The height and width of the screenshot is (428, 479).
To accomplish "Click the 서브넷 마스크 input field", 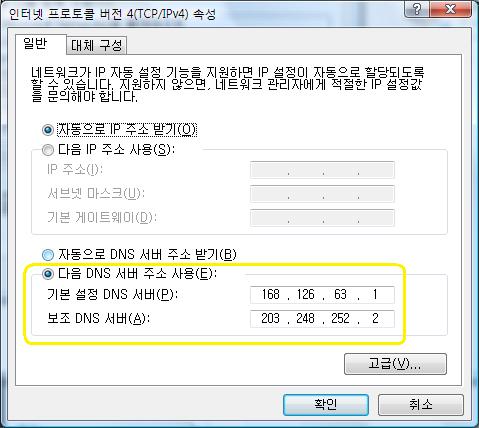I will pos(322,194).
